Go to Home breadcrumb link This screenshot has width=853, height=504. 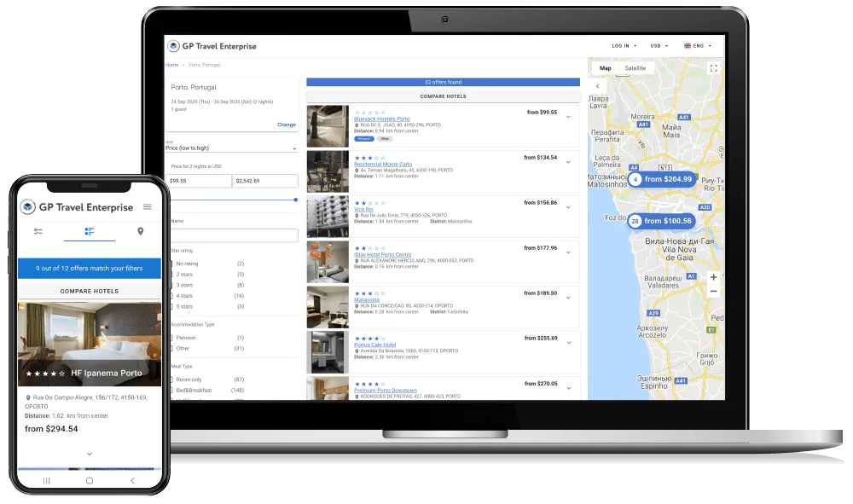coord(172,65)
